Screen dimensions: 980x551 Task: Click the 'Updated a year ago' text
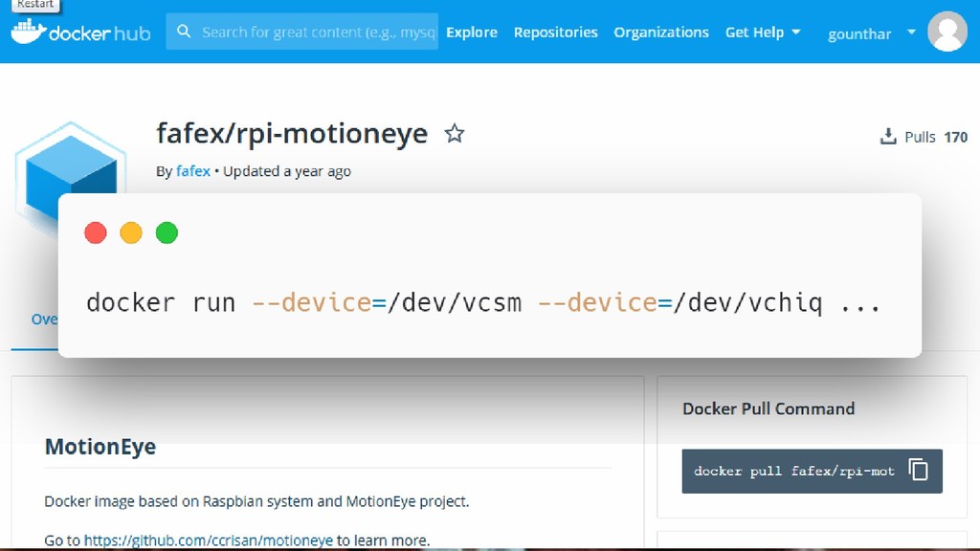[287, 171]
